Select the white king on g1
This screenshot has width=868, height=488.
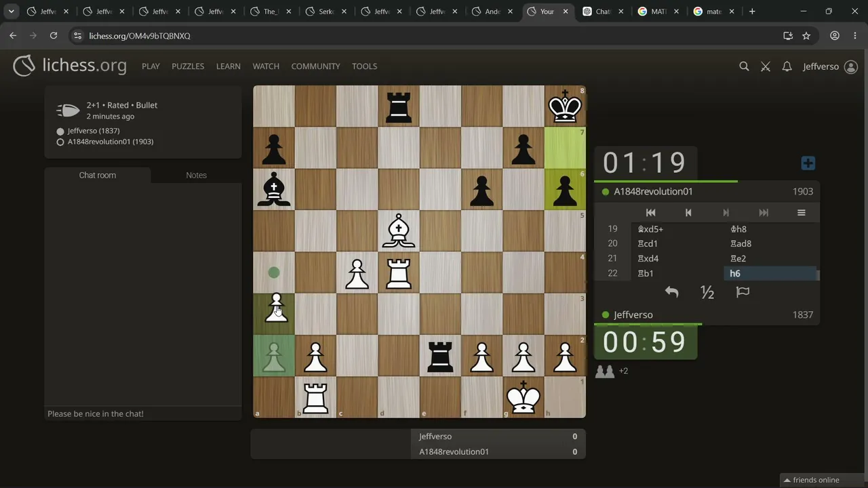(x=524, y=397)
